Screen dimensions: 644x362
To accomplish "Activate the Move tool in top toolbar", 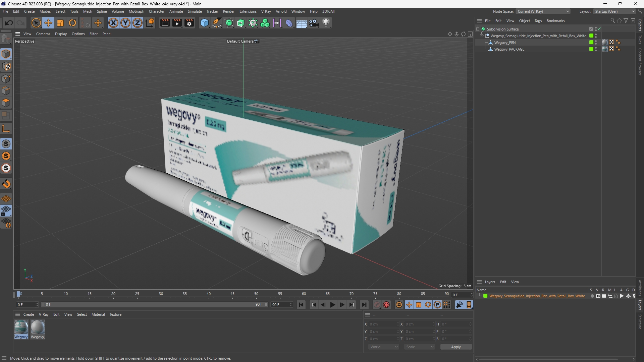I will (48, 23).
